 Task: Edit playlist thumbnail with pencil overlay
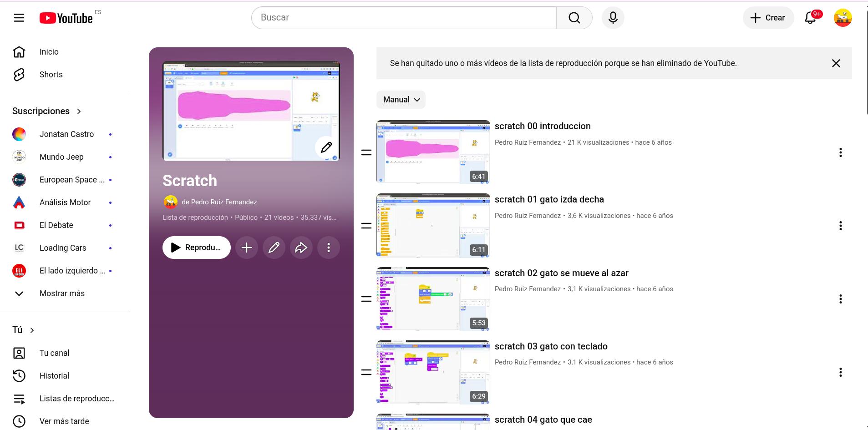[x=326, y=147]
